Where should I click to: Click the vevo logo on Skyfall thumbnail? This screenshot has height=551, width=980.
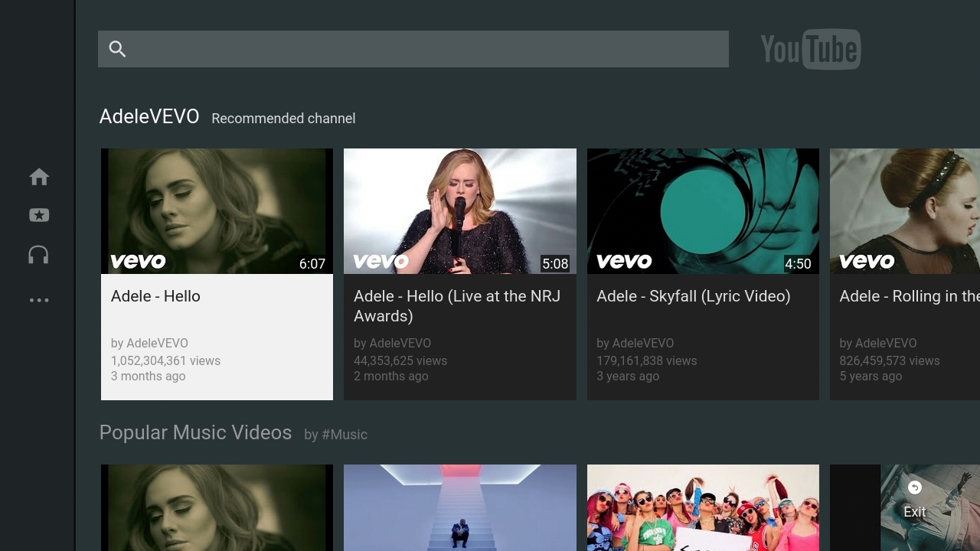[624, 262]
